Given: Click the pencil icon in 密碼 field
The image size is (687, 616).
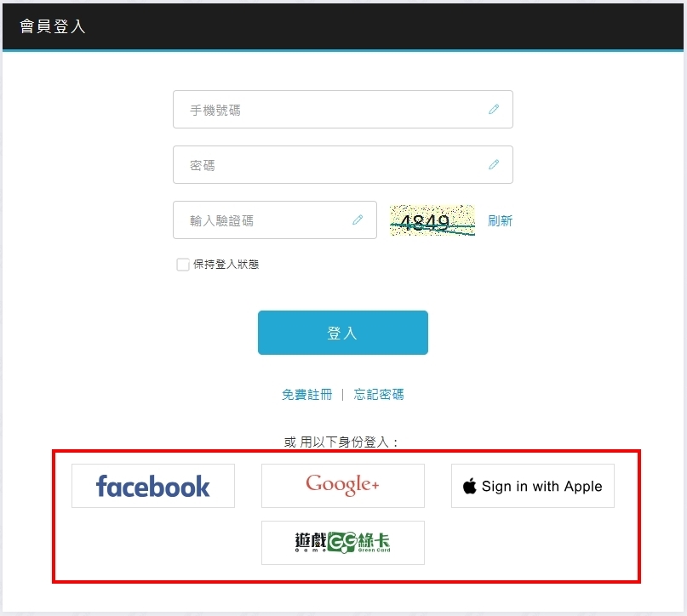Looking at the screenshot, I should point(494,164).
